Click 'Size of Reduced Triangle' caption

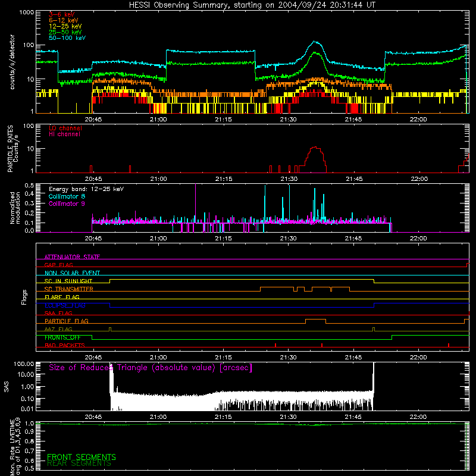pos(151,368)
